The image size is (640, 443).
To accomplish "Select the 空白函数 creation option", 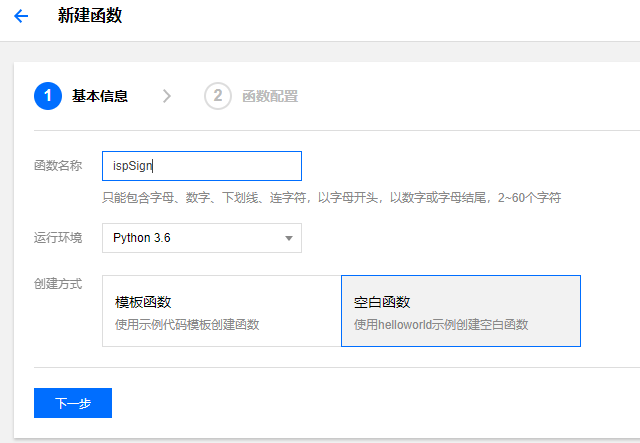I will pyautogui.click(x=460, y=311).
